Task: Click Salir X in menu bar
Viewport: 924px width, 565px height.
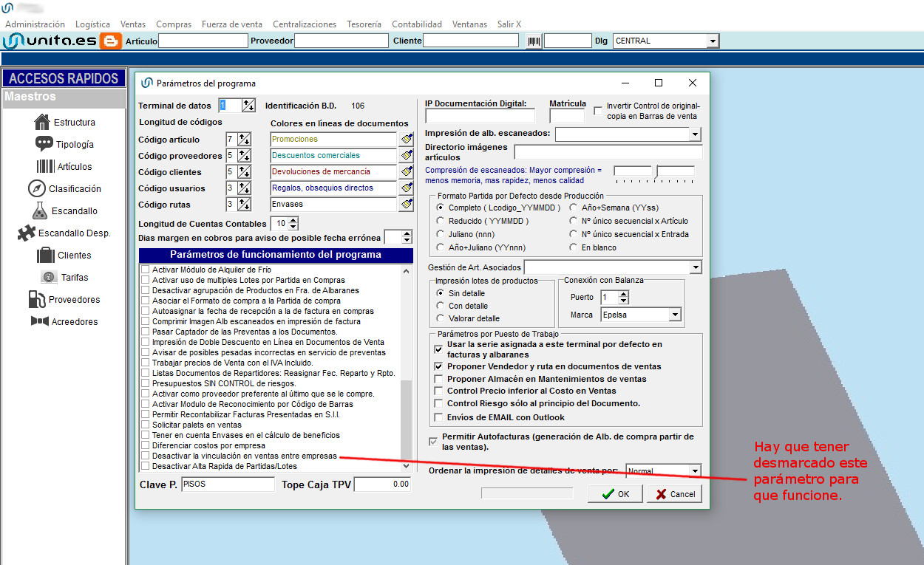Action: (x=509, y=24)
